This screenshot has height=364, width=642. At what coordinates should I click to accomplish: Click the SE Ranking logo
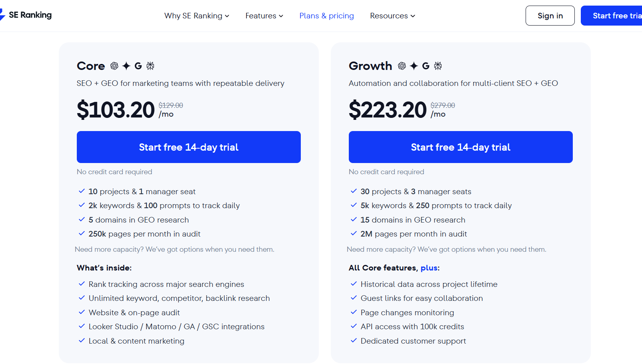click(26, 15)
